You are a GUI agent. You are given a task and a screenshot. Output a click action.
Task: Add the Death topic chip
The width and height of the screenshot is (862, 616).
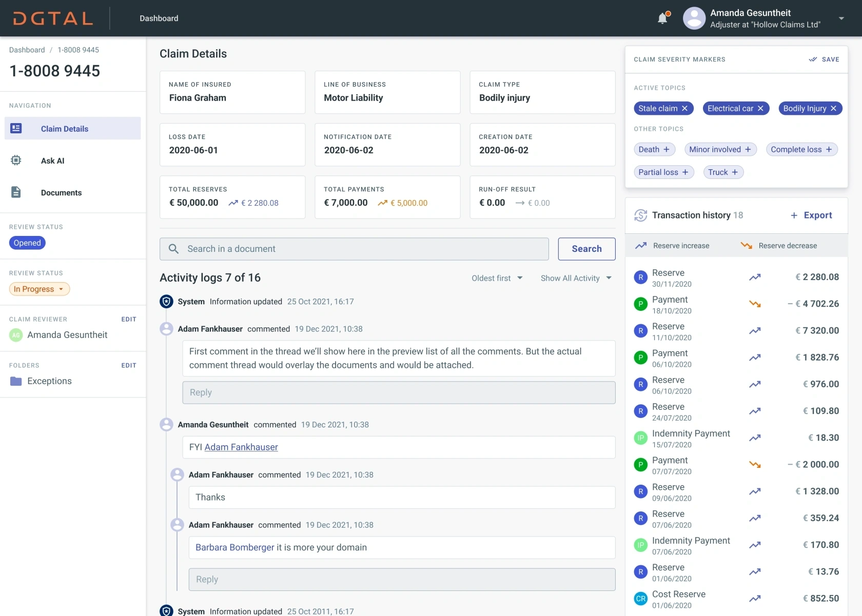[x=666, y=149]
